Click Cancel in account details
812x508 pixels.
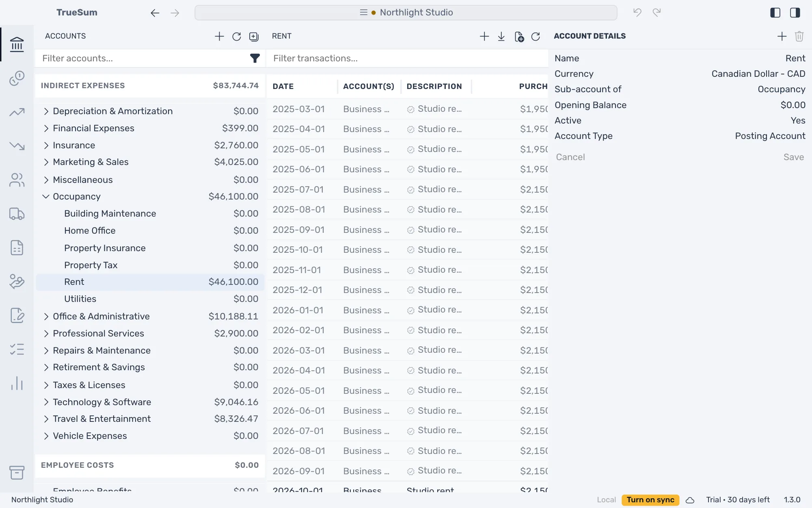pos(570,157)
